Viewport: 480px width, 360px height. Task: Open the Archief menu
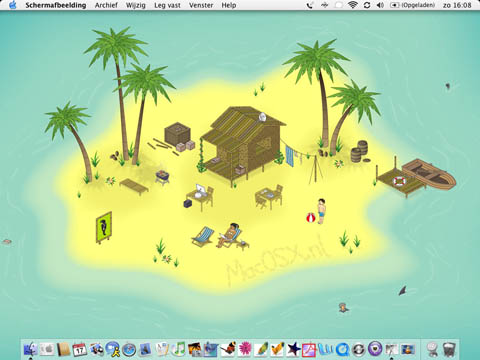pos(106,5)
